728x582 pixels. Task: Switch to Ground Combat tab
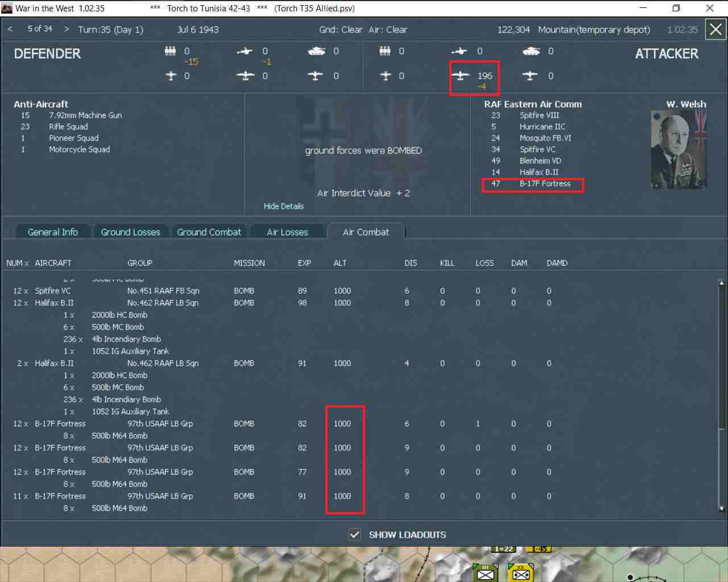coord(209,232)
